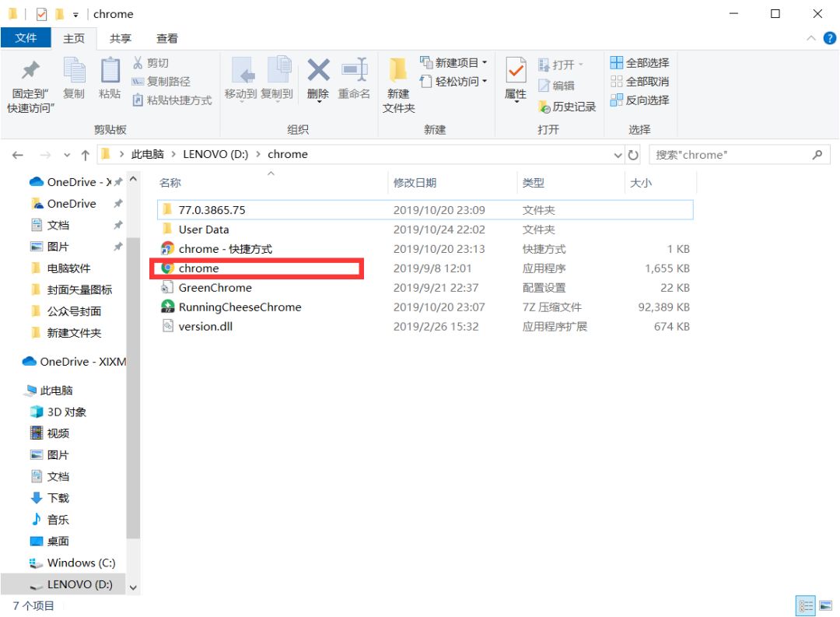This screenshot has height=617, width=840.
Task: Click the Pin to Quick access icon
Action: click(x=30, y=70)
